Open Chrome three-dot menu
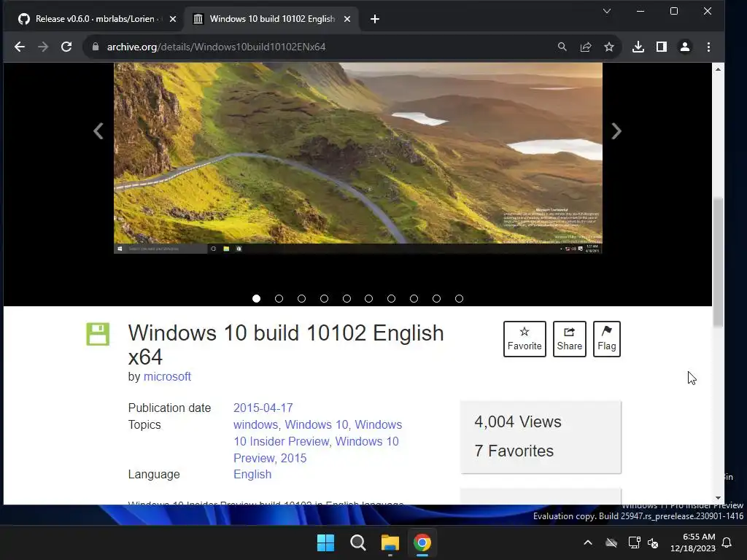This screenshot has width=747, height=560. click(x=708, y=47)
